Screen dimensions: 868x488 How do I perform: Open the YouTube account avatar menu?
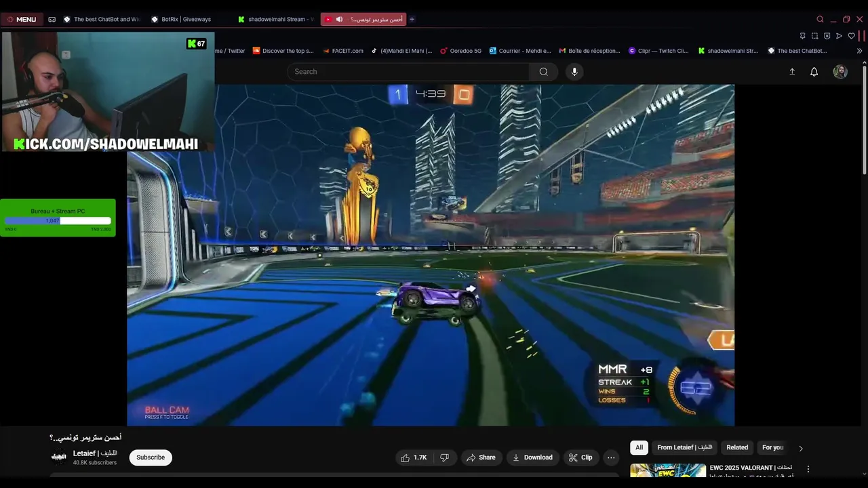(840, 72)
